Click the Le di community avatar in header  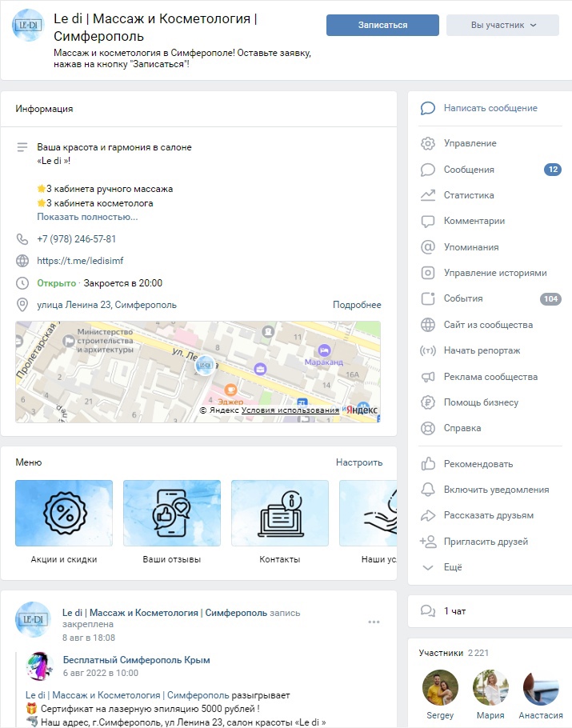tap(28, 25)
